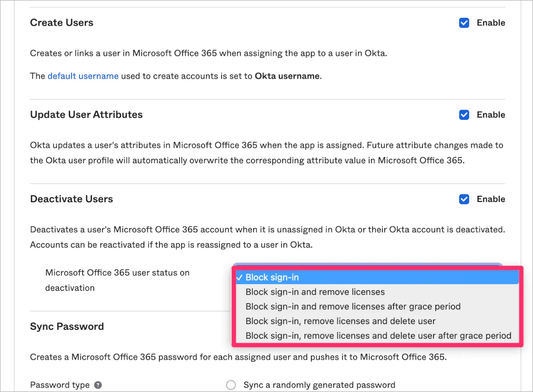Choose delete user after grace period option

(x=378, y=336)
